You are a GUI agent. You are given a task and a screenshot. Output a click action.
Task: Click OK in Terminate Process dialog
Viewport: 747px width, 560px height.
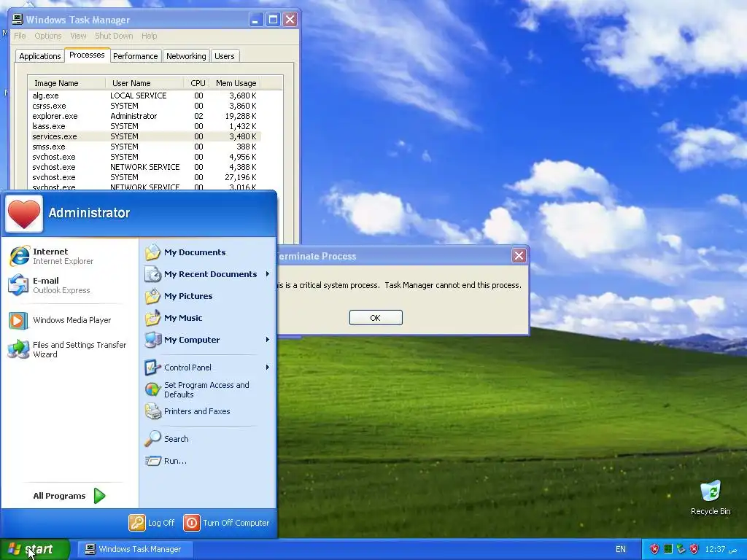pos(376,318)
